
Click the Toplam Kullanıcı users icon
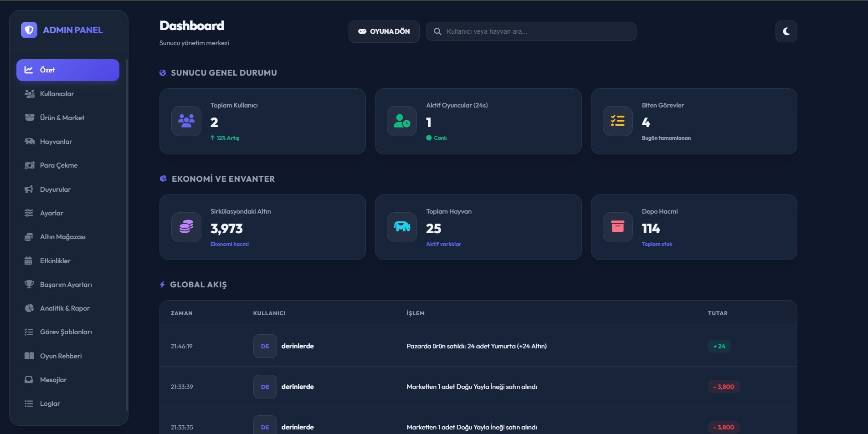pyautogui.click(x=186, y=121)
